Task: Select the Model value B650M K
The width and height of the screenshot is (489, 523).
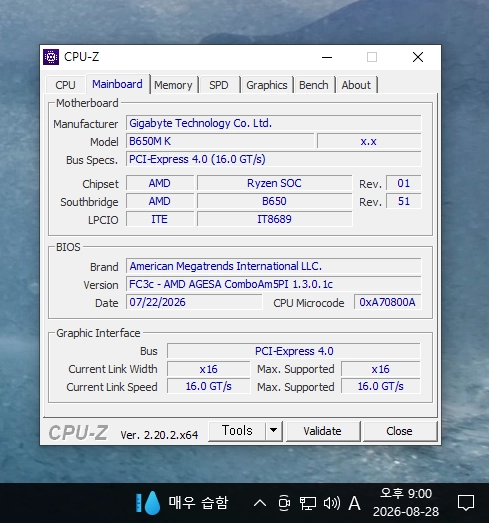Action: pos(220,141)
